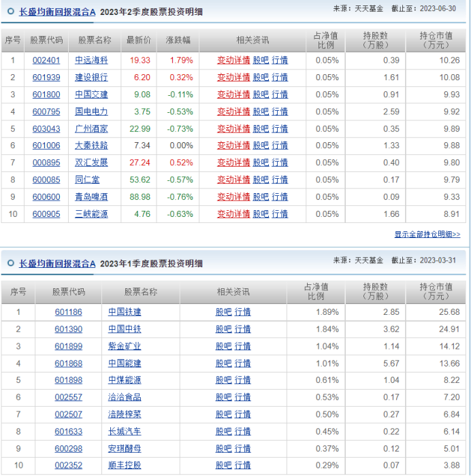Open stock name 洽洽食品
This screenshot has width=471, height=476.
pos(125,397)
